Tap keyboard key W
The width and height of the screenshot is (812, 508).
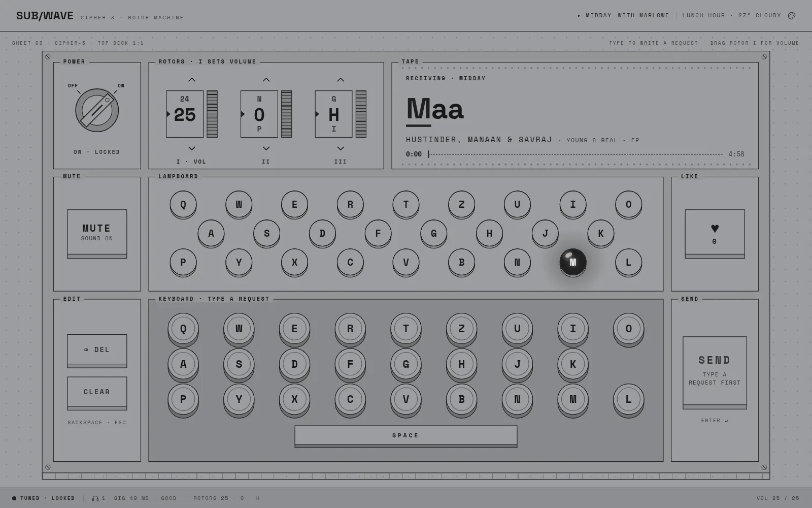coord(239,330)
